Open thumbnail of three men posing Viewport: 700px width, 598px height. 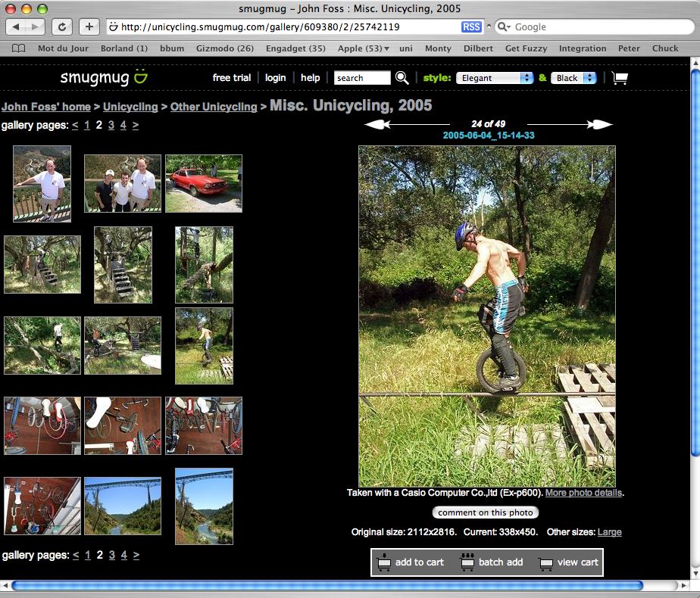pyautogui.click(x=123, y=183)
